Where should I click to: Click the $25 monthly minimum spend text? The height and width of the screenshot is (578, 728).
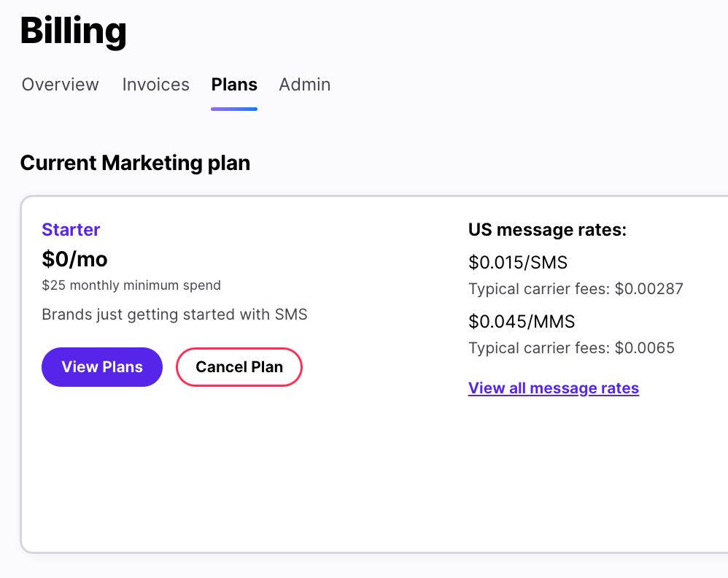click(x=131, y=285)
